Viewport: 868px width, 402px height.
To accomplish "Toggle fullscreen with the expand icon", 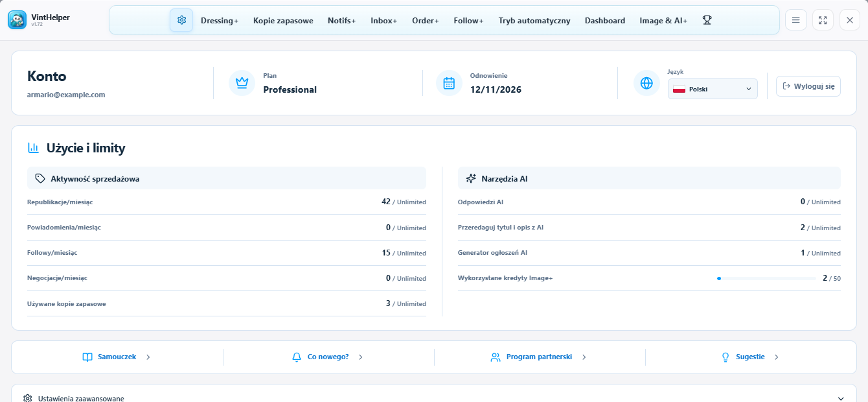I will (x=823, y=20).
